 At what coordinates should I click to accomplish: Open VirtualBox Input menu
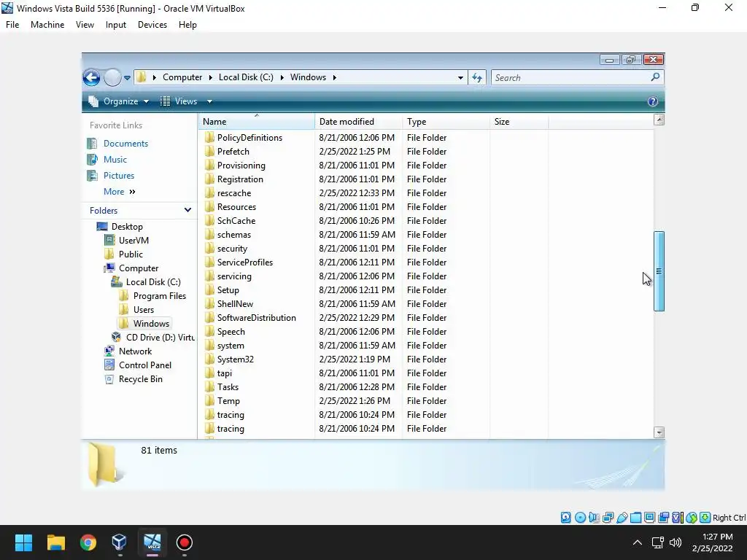coord(116,25)
